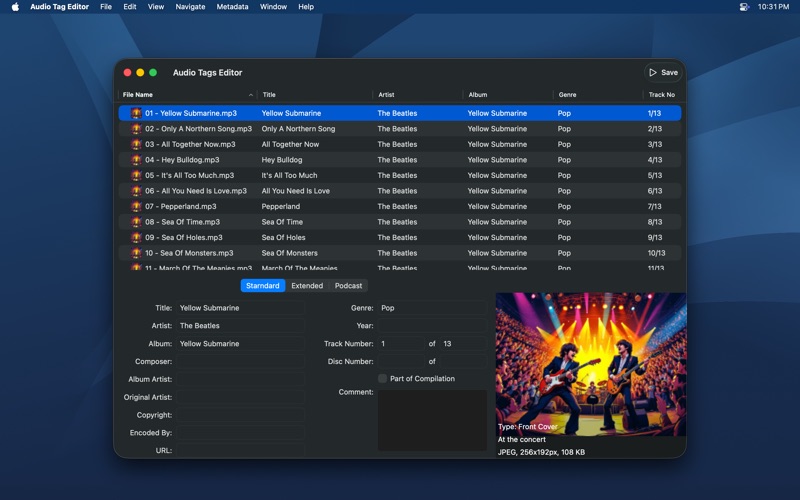This screenshot has width=800, height=500.
Task: Toggle the Part of Compilation checkbox
Action: click(x=382, y=379)
